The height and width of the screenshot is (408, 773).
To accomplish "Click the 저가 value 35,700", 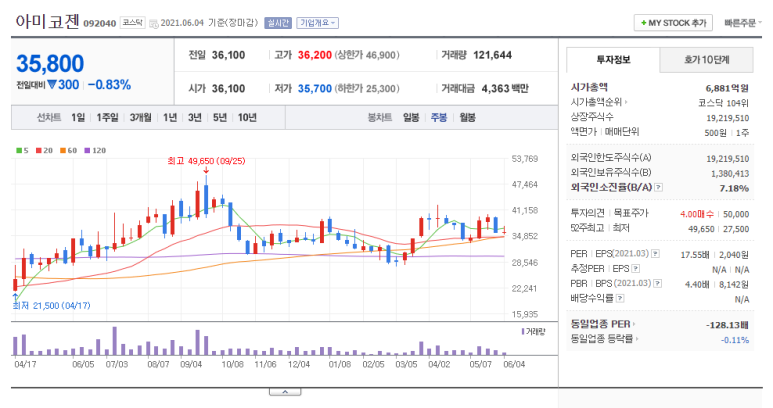I will coord(315,89).
